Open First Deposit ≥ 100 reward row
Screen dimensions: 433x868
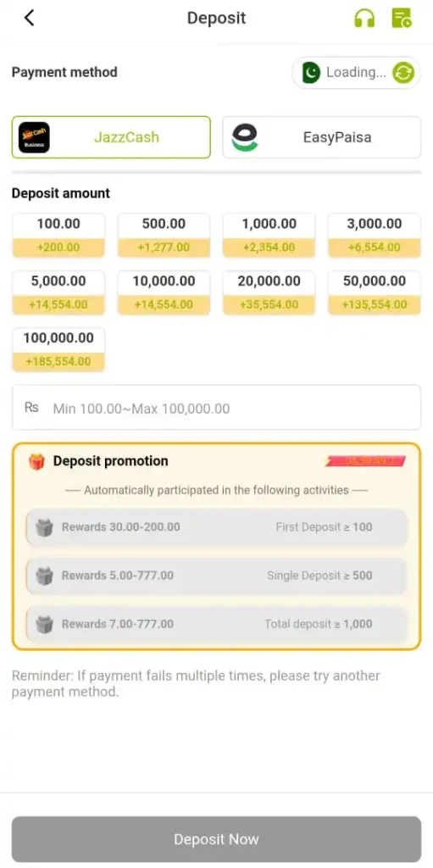(217, 527)
